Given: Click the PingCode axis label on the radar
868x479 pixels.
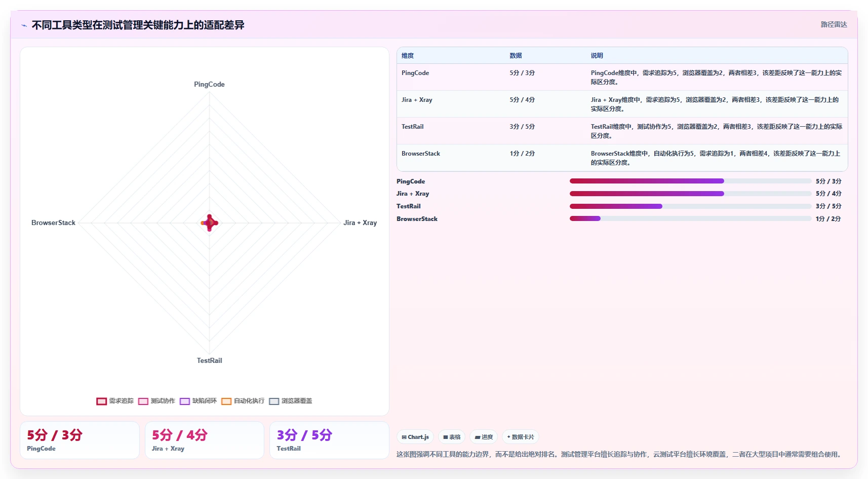Looking at the screenshot, I should tap(209, 85).
